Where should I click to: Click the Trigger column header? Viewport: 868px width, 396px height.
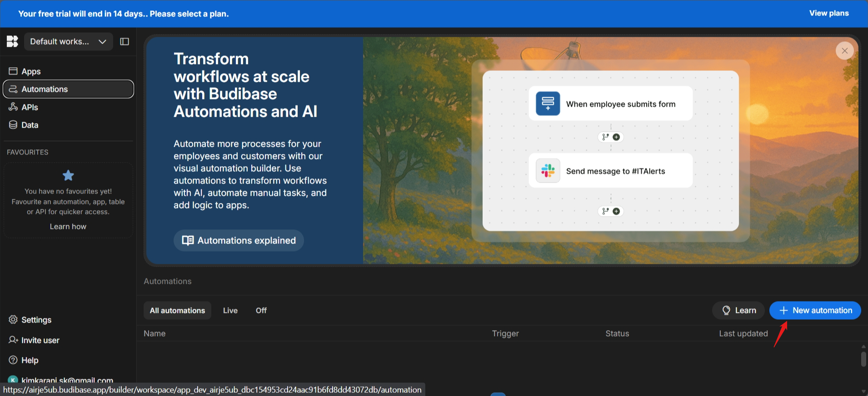click(505, 333)
